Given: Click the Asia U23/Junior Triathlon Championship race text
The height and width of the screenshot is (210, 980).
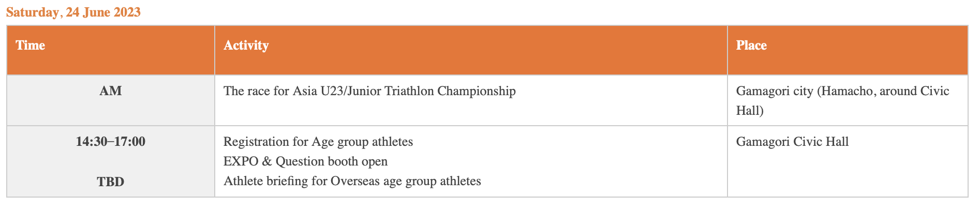Looking at the screenshot, I should click(369, 91).
